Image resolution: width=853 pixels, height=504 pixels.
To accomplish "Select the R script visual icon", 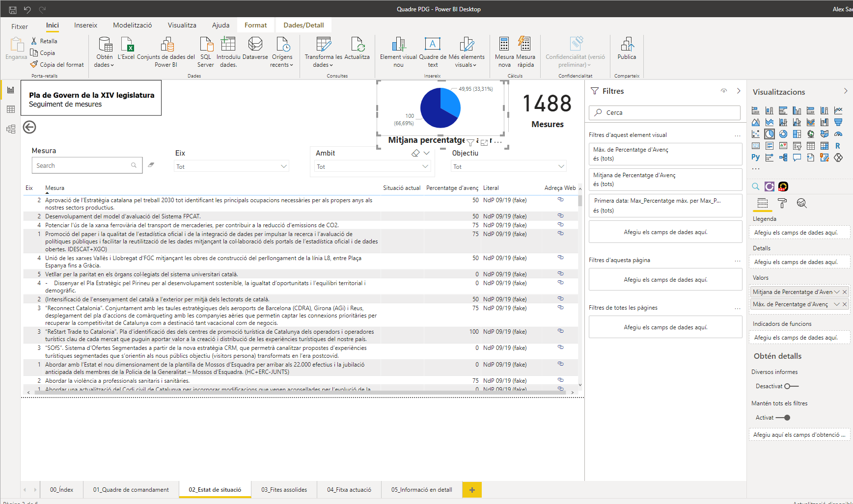I will [x=838, y=146].
